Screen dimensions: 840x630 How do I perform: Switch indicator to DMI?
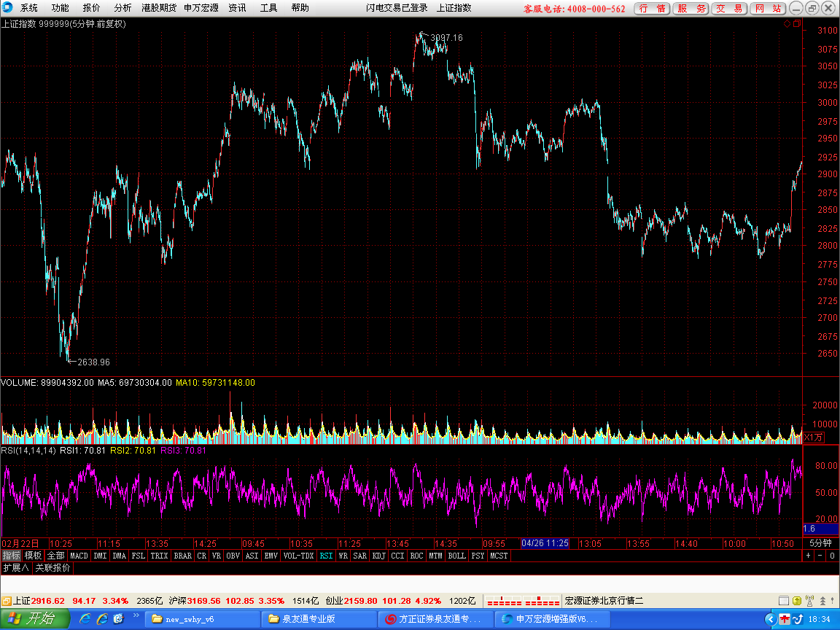click(100, 556)
